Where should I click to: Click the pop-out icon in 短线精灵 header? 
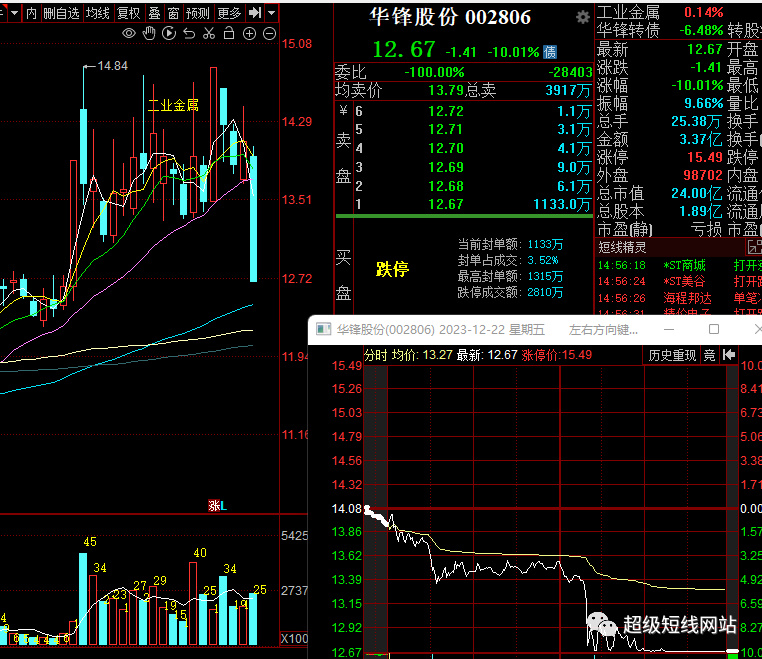pyautogui.click(x=754, y=247)
